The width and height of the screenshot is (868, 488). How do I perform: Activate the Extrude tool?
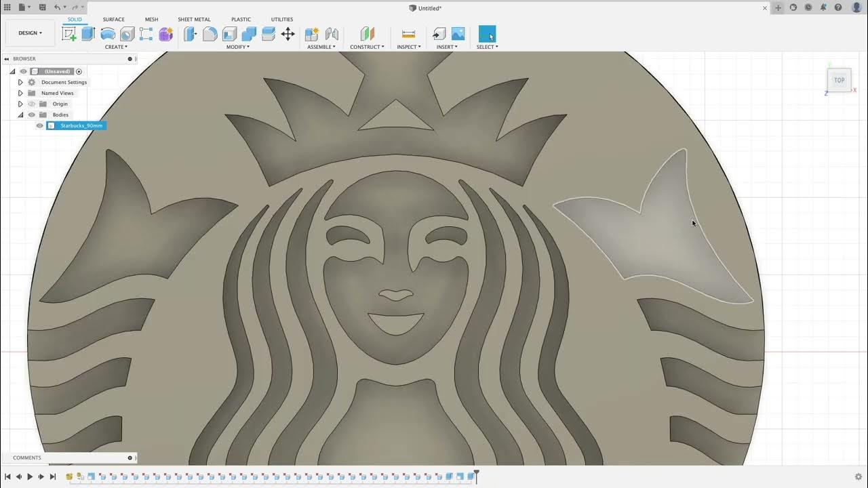click(x=88, y=34)
